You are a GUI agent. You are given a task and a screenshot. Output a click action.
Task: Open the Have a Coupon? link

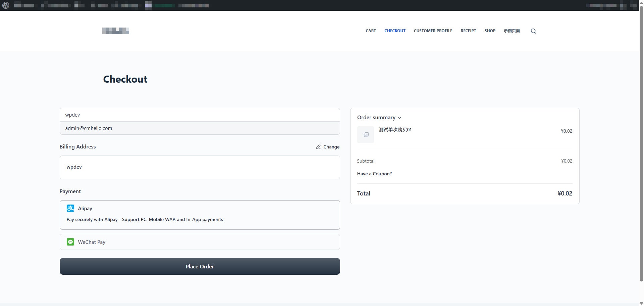tap(374, 174)
